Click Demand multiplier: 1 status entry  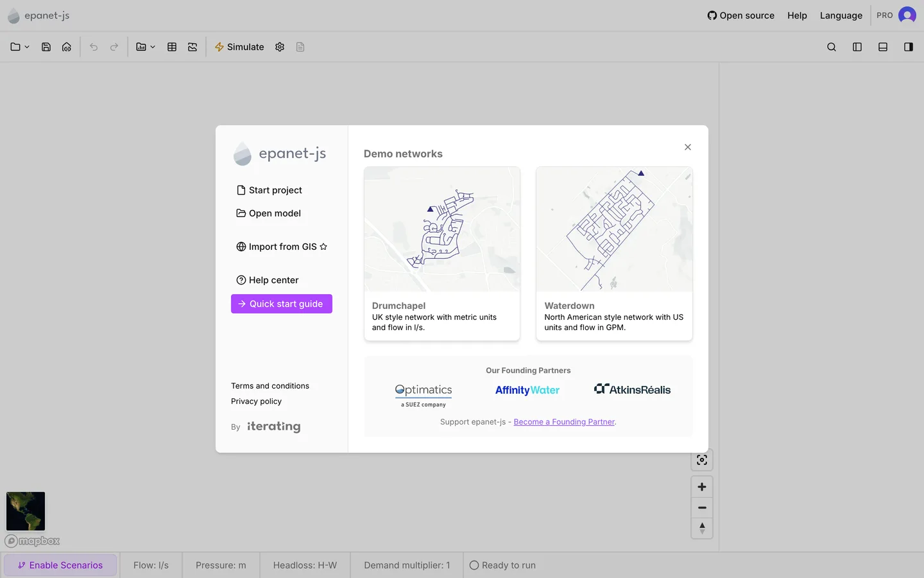pyautogui.click(x=407, y=565)
